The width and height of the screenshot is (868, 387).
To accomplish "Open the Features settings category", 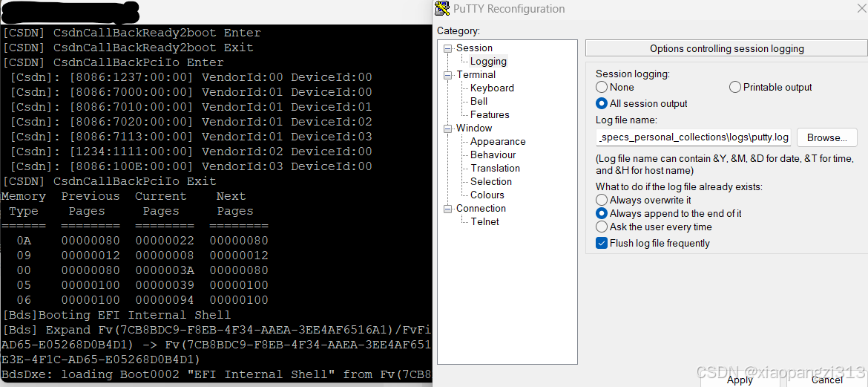I will [x=490, y=115].
